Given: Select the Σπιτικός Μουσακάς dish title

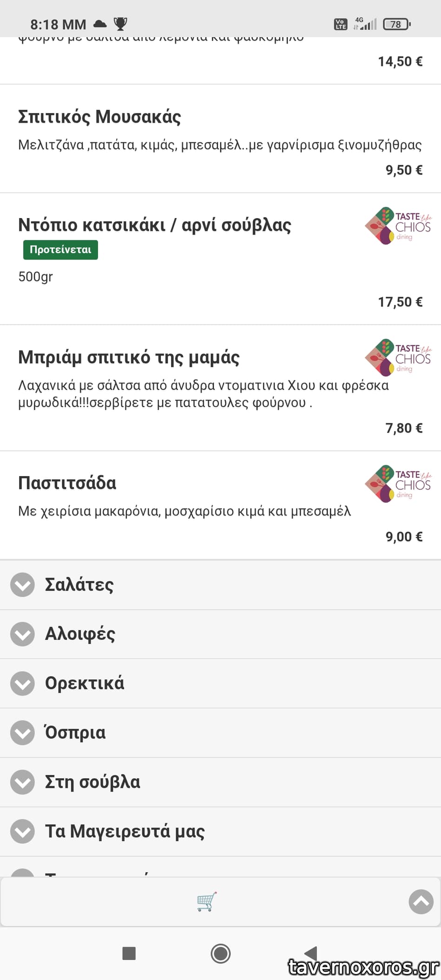Looking at the screenshot, I should 99,117.
